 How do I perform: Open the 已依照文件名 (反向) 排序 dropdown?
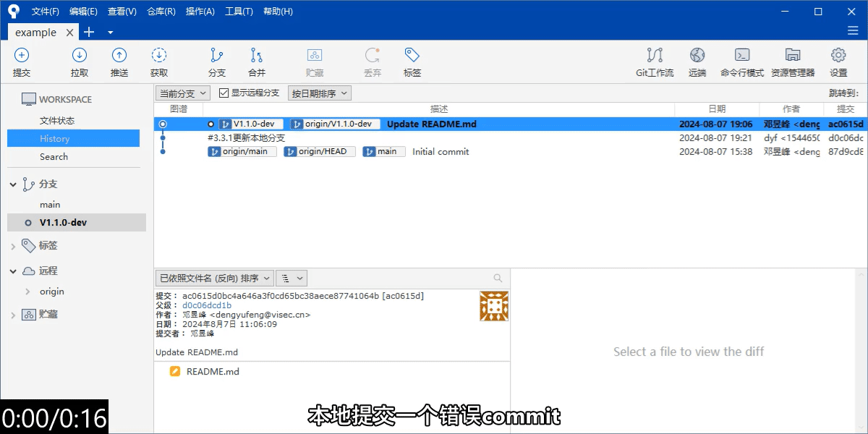(218, 278)
